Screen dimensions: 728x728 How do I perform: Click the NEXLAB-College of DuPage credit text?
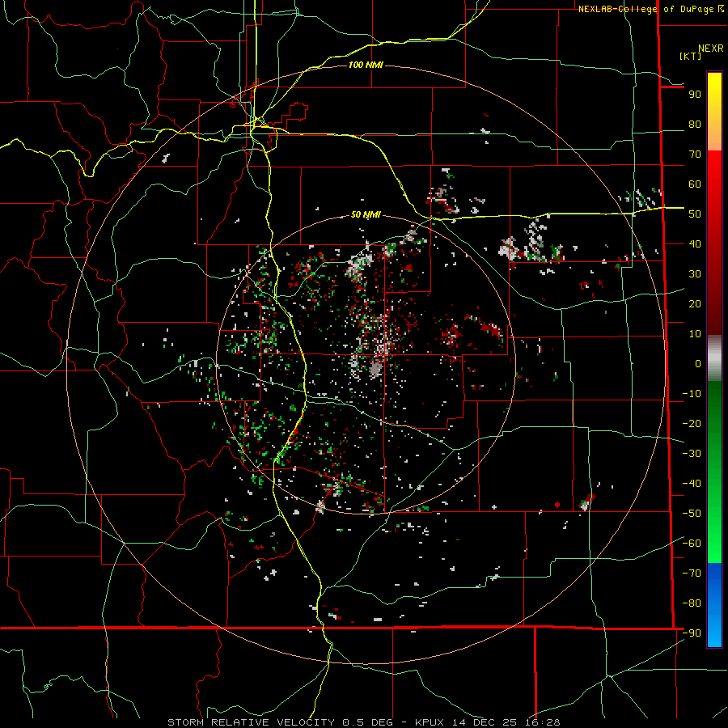coord(646,9)
